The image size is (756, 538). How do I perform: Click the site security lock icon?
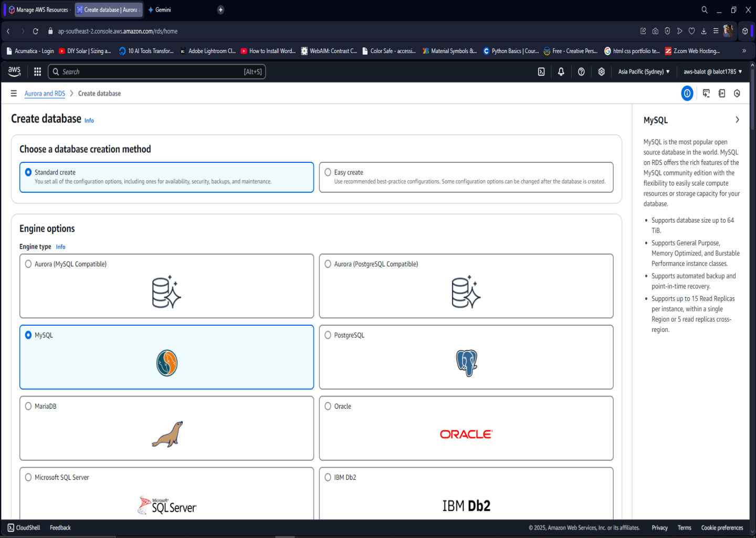50,32
